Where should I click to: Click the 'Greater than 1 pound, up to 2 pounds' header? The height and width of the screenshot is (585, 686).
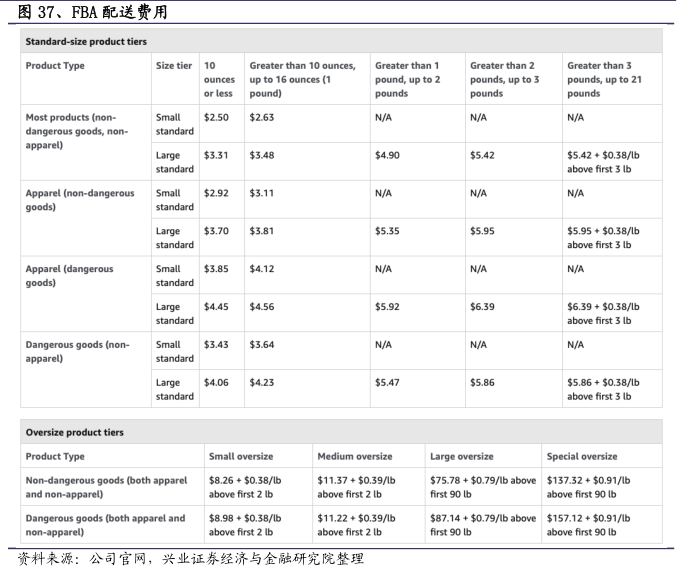click(x=407, y=80)
